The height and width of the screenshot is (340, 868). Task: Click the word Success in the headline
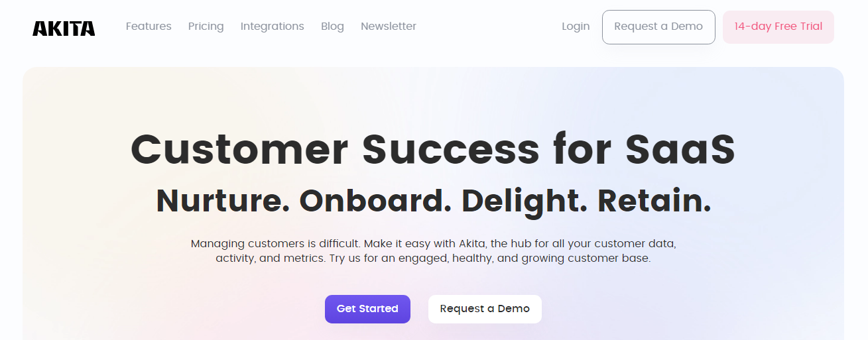coord(450,150)
